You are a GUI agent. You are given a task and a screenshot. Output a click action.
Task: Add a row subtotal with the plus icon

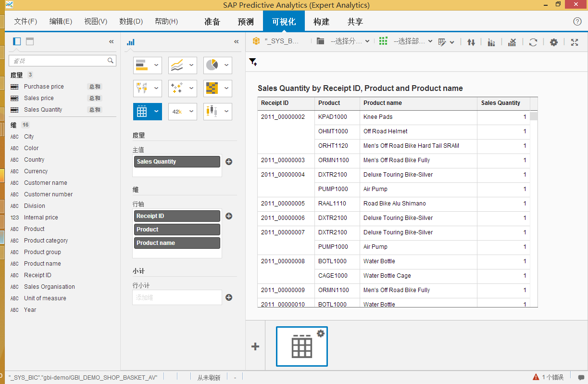[x=229, y=297]
